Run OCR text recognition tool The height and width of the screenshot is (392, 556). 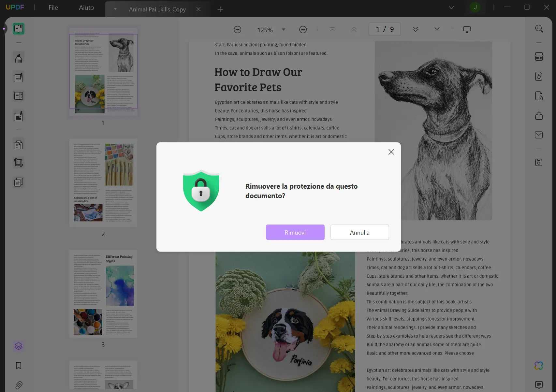(x=539, y=57)
